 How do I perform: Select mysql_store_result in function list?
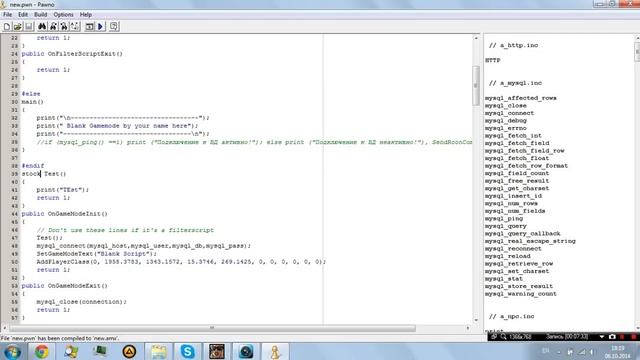coord(519,286)
